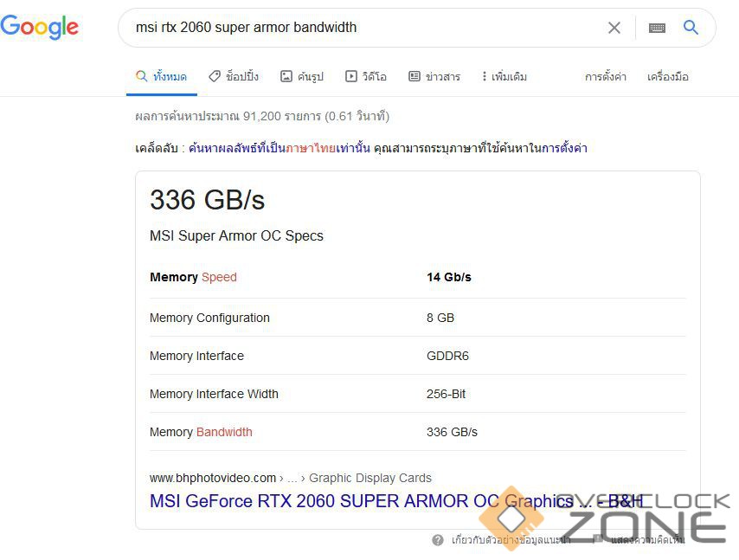Viewport: 739px width, 560px height.
Task: Click inside the search text field
Action: point(363,28)
